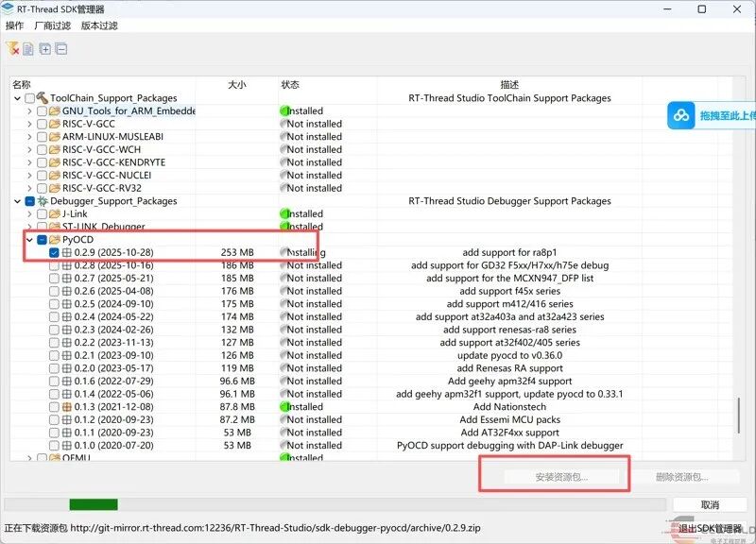Open the 版本过滤 menu

99,25
